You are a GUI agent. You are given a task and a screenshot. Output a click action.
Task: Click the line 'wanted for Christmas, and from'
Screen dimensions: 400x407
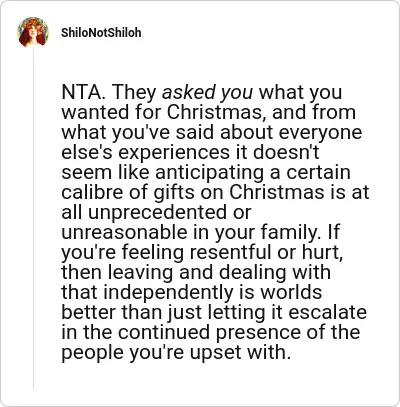209,112
